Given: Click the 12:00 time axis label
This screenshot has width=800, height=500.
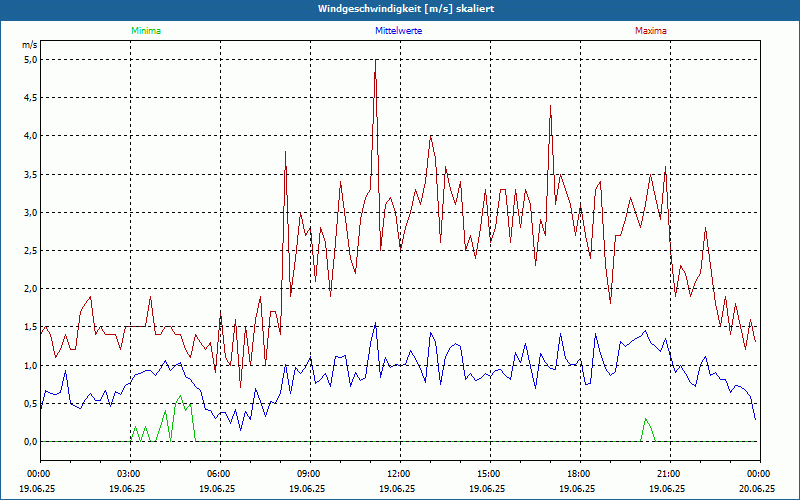Looking at the screenshot, I should pyautogui.click(x=399, y=474).
